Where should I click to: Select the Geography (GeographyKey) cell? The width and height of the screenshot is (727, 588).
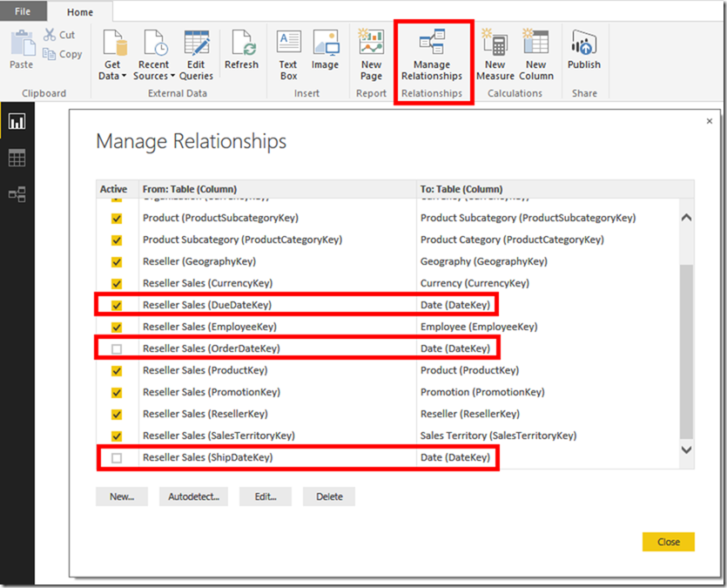tap(484, 261)
